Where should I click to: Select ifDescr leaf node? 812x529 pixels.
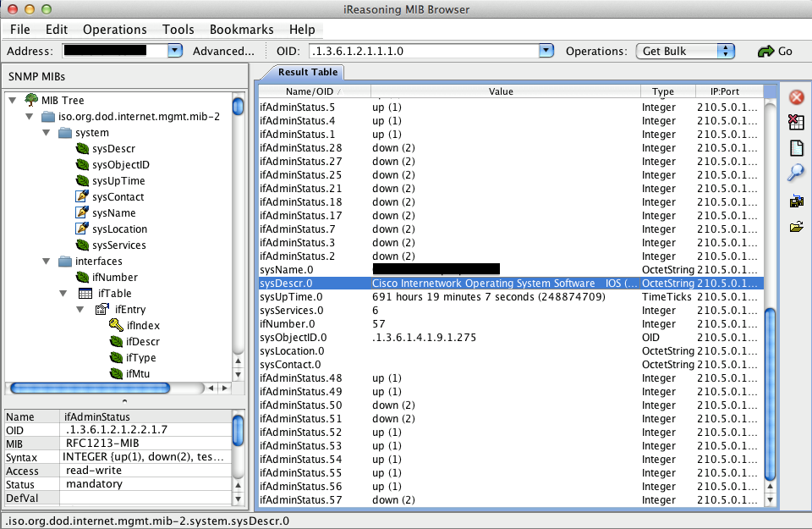134,341
